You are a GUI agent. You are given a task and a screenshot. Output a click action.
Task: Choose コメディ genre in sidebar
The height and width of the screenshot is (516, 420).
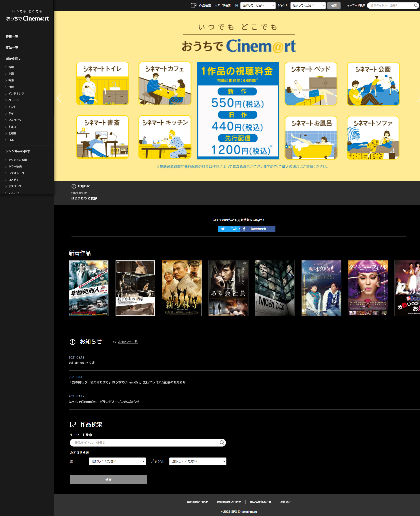click(13, 180)
